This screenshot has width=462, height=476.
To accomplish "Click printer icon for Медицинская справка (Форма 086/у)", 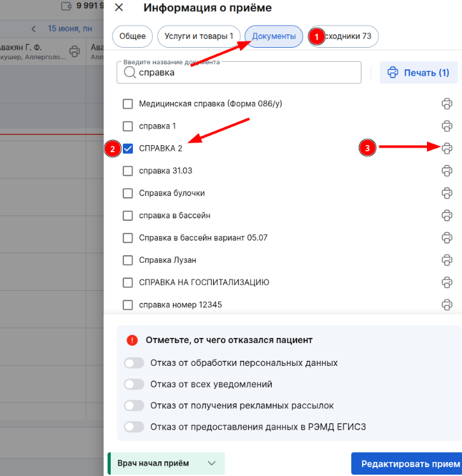I will (447, 104).
